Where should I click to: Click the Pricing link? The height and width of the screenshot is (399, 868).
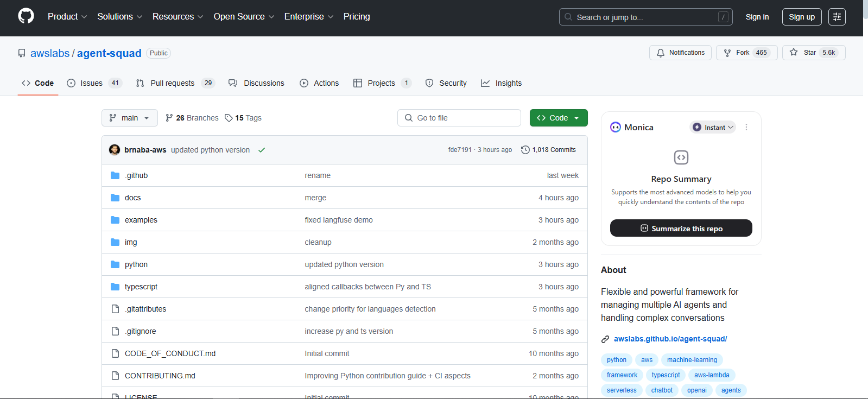357,17
